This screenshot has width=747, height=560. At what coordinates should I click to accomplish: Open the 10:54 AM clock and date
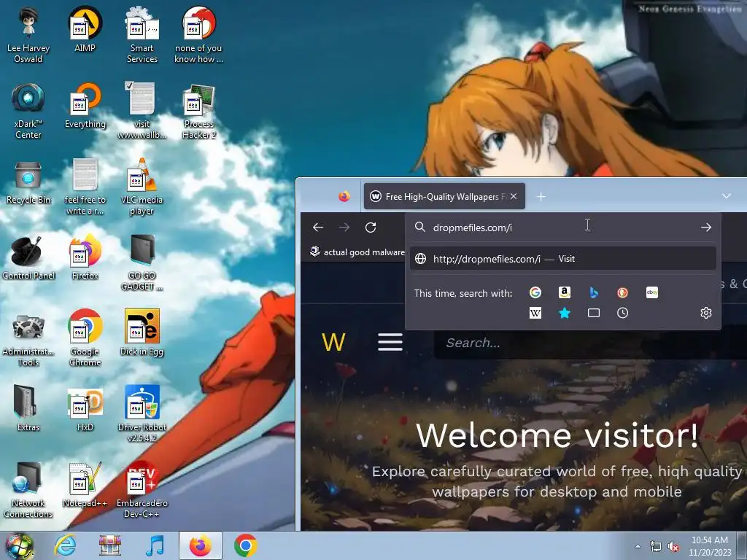(710, 546)
